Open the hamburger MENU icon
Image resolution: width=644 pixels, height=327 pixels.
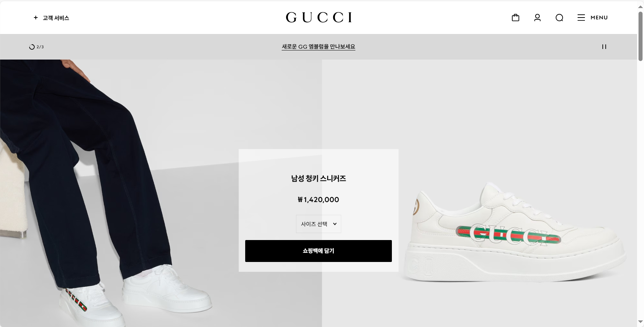tap(581, 18)
